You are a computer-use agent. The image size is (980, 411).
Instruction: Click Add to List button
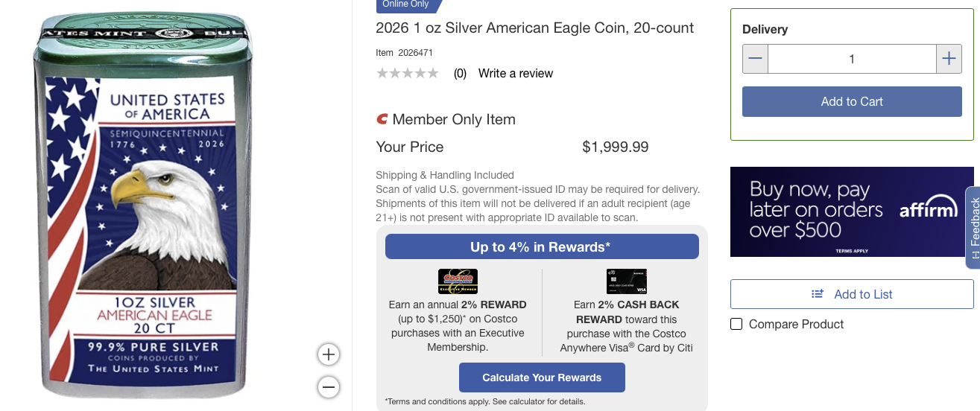[852, 294]
